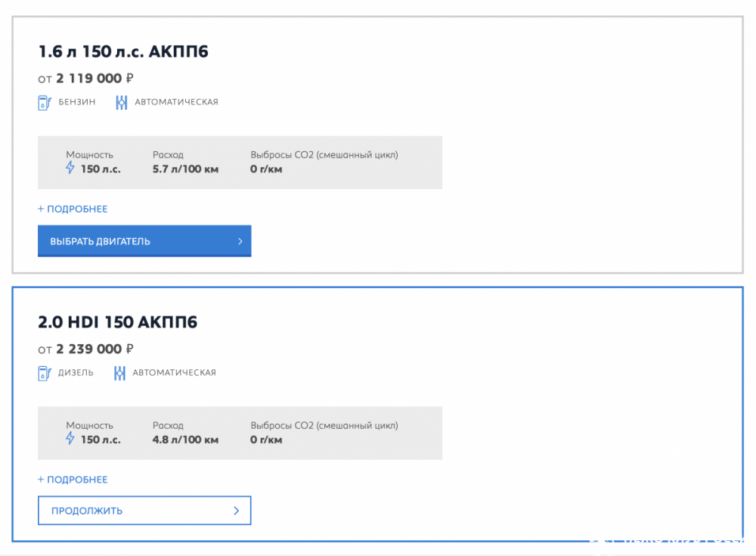The width and height of the screenshot is (756, 556).
Task: Select the 2.0 HDI 150 АКПП6 title
Action: pyautogui.click(x=118, y=323)
